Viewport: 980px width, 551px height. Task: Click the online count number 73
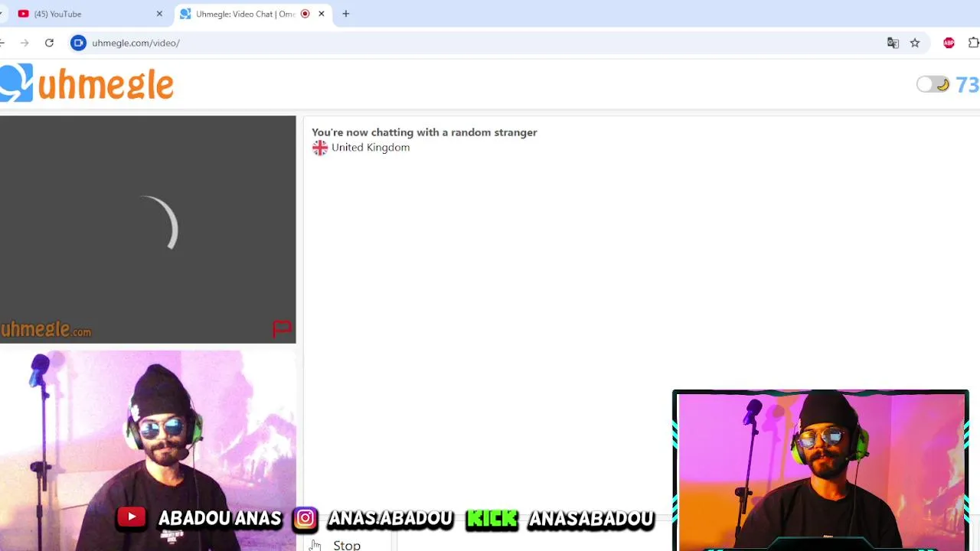coord(967,84)
